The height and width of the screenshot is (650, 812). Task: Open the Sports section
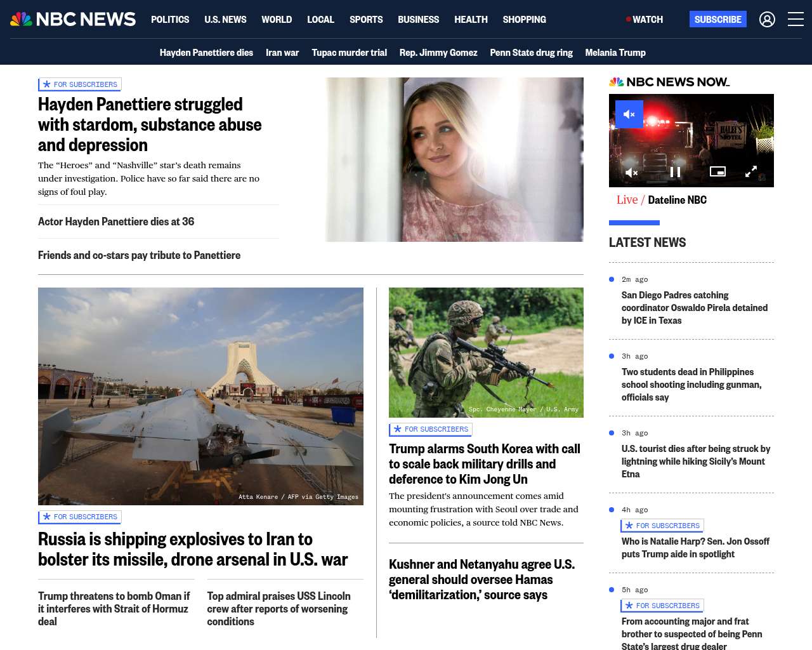[366, 20]
